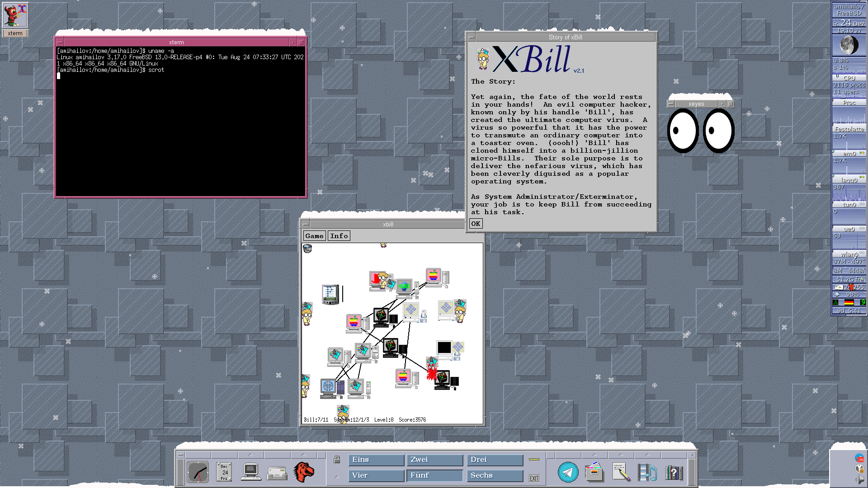The width and height of the screenshot is (868, 488).
Task: Launch the terminal computer icon in panel
Action: pos(250,472)
